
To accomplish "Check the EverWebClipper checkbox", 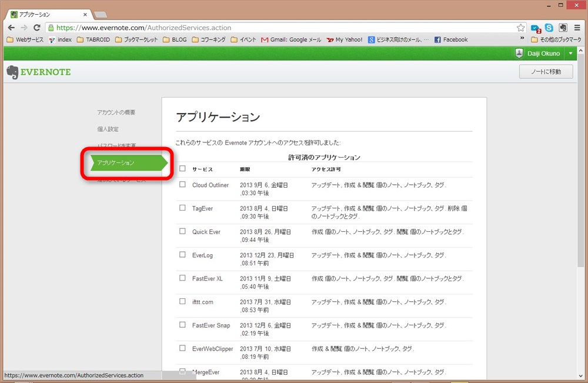I will click(x=182, y=348).
